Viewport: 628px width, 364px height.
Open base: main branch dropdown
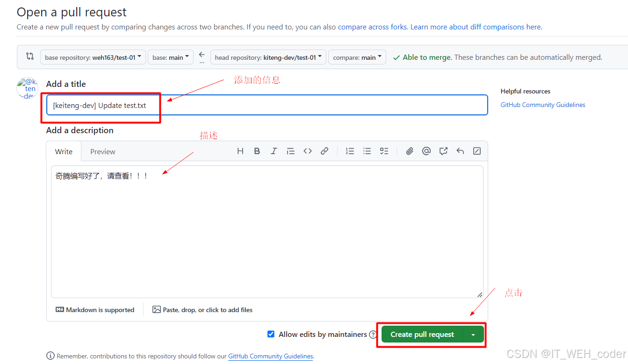pos(171,57)
